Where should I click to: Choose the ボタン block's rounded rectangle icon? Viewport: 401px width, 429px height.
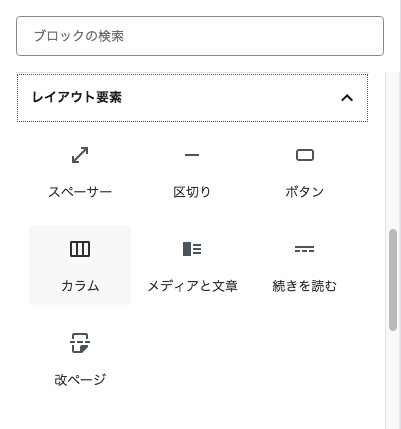(305, 155)
